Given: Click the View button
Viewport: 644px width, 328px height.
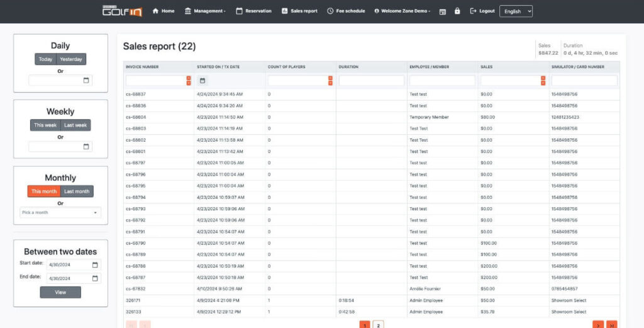Looking at the screenshot, I should coord(60,292).
